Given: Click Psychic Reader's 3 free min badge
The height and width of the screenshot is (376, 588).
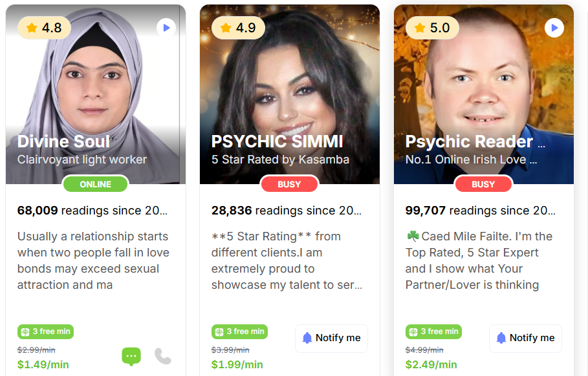Looking at the screenshot, I should pos(433,331).
